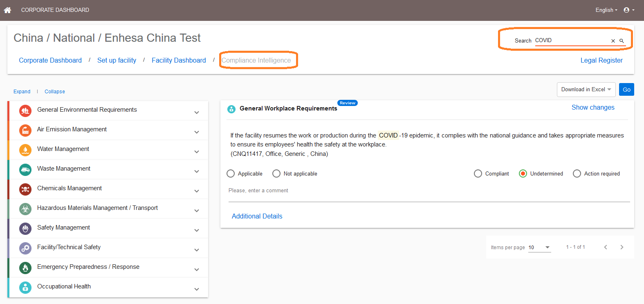Select the Action required radio button
The height and width of the screenshot is (304, 644).
pos(577,173)
